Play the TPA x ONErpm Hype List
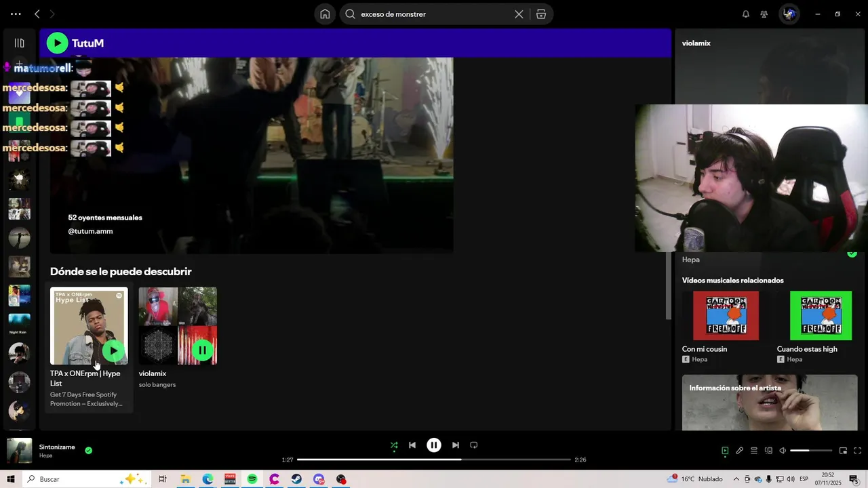Image resolution: width=868 pixels, height=488 pixels. coord(113,350)
